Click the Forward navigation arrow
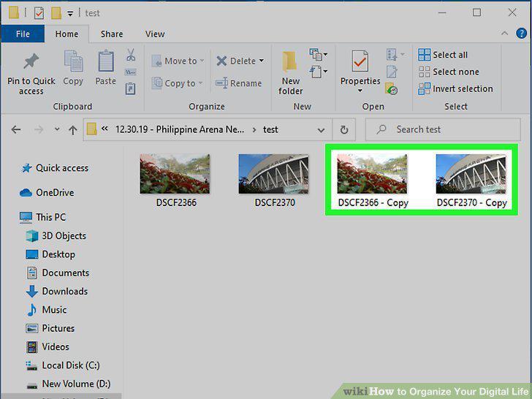Viewport: 532px width, 399px height. (x=39, y=129)
